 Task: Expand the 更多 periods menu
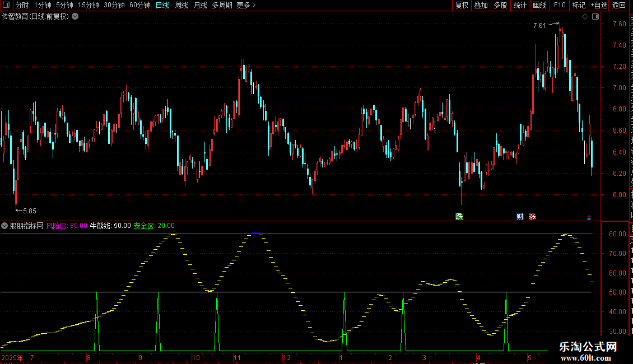point(246,5)
